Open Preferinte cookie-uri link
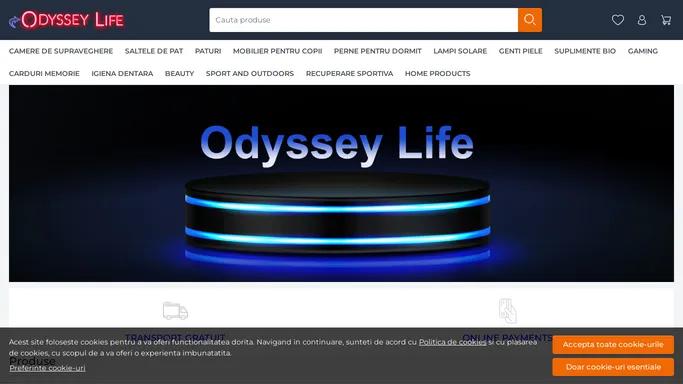 (x=47, y=368)
